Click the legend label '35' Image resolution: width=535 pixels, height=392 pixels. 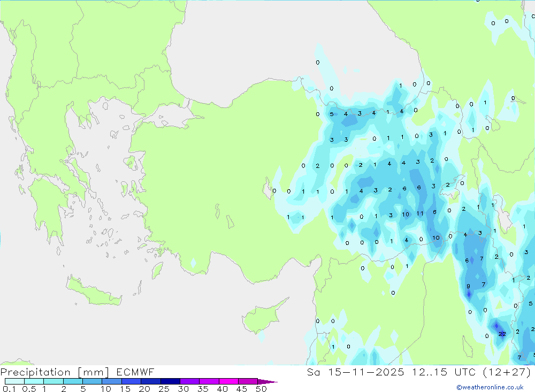point(203,389)
